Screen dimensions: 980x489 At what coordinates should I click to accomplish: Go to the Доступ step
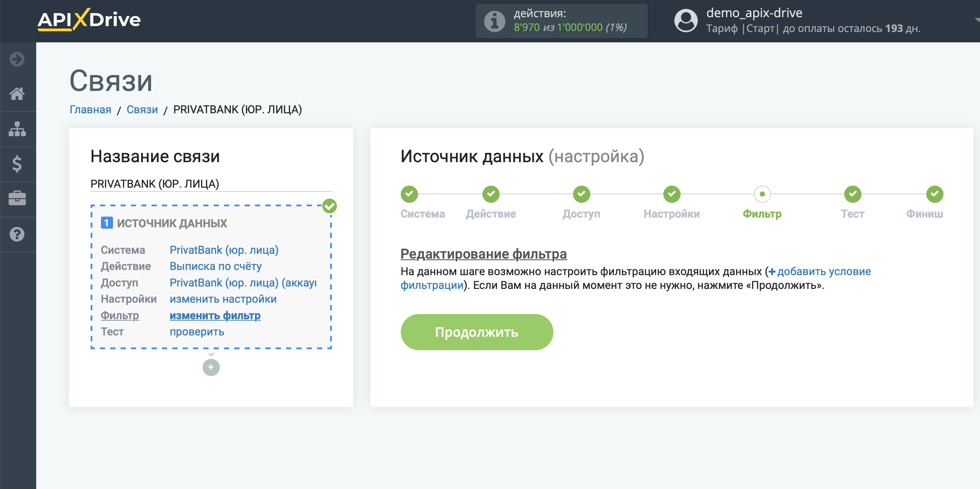[581, 194]
